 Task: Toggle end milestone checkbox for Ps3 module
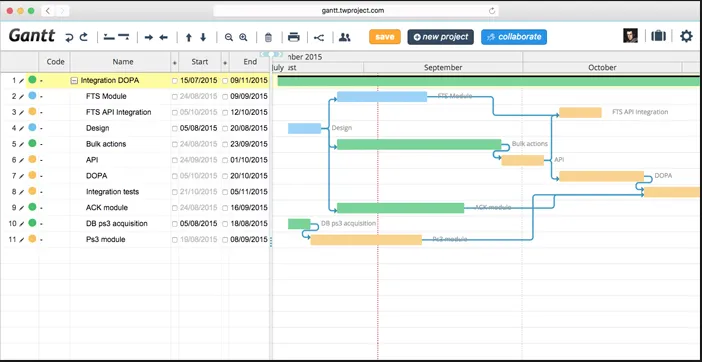coord(225,240)
